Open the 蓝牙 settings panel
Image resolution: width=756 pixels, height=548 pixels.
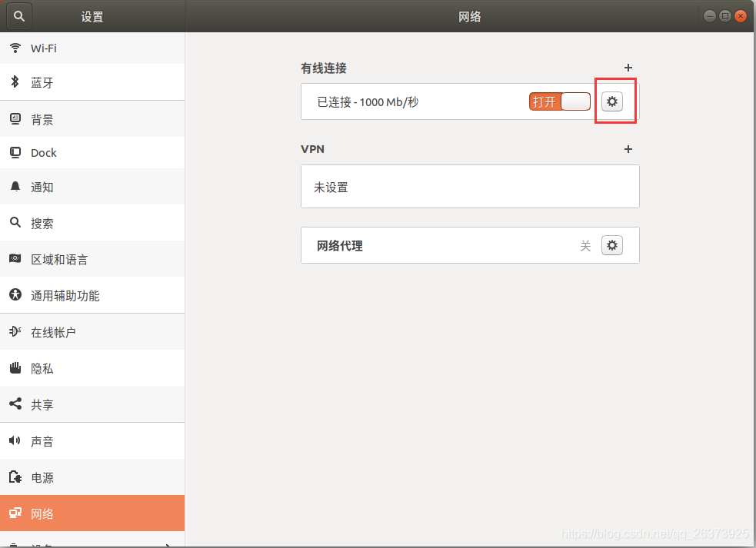[92, 82]
